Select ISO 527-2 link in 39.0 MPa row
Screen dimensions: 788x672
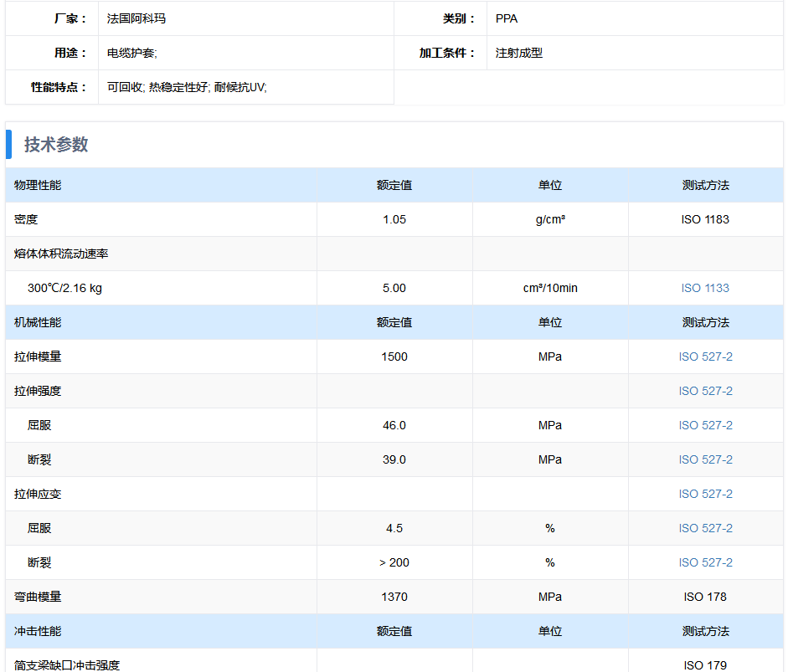point(705,459)
